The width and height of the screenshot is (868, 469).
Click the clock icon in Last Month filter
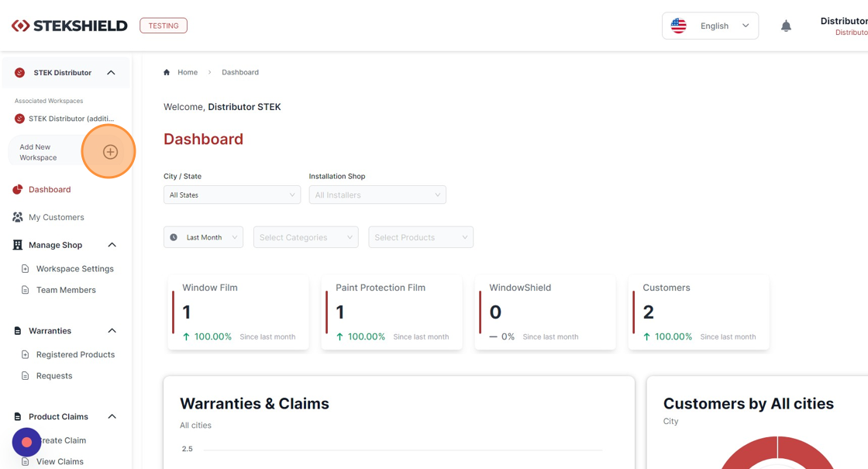point(174,237)
